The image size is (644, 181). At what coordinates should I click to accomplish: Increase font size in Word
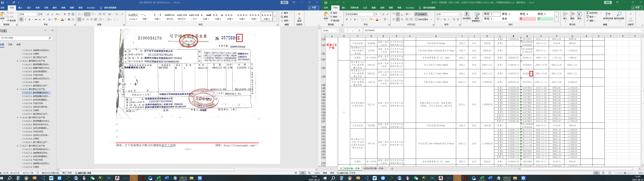(x=48, y=14)
